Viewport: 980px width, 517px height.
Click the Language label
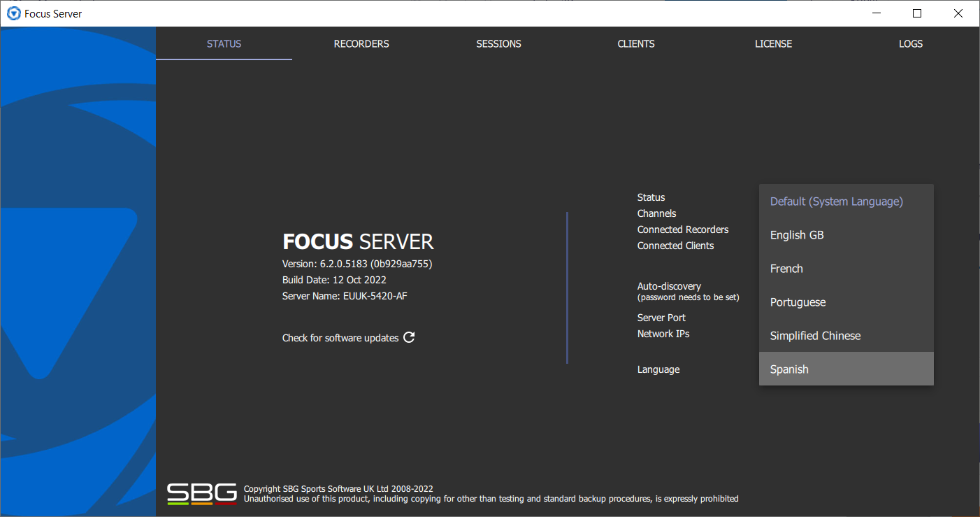[x=658, y=369]
